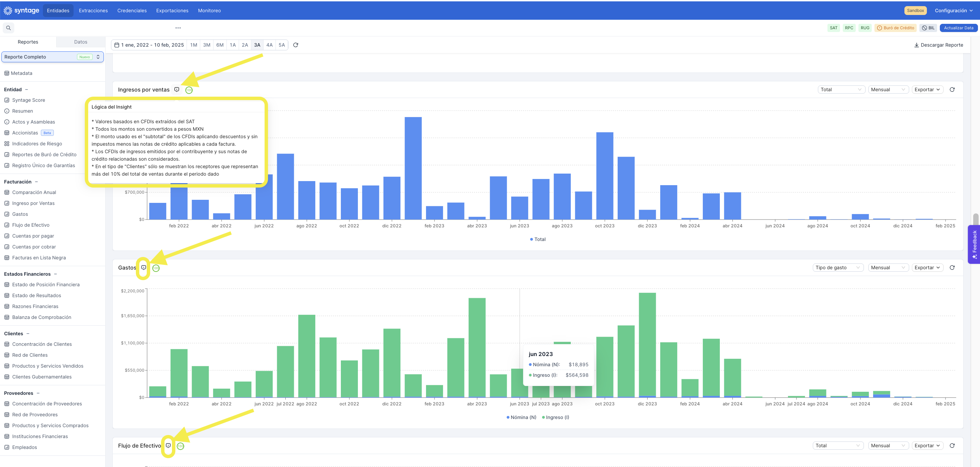Open the Gastos insight comment icon
The width and height of the screenshot is (980, 467).
[143, 267]
